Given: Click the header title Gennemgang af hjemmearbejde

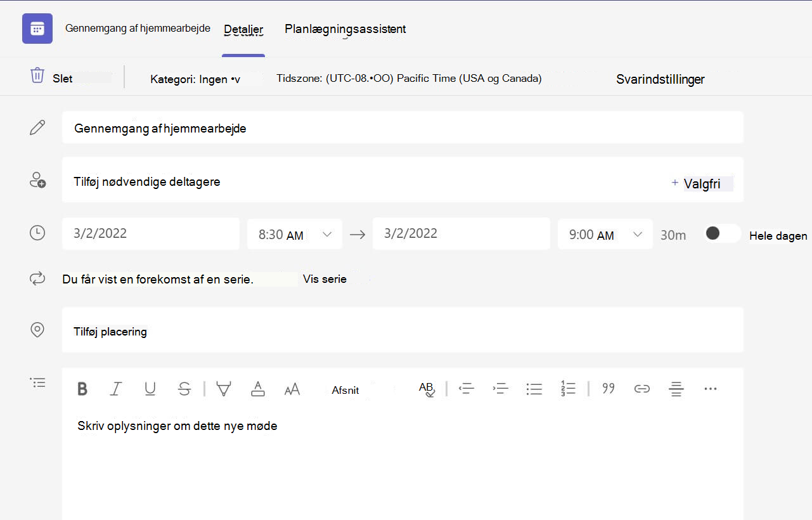Looking at the screenshot, I should coord(138,29).
